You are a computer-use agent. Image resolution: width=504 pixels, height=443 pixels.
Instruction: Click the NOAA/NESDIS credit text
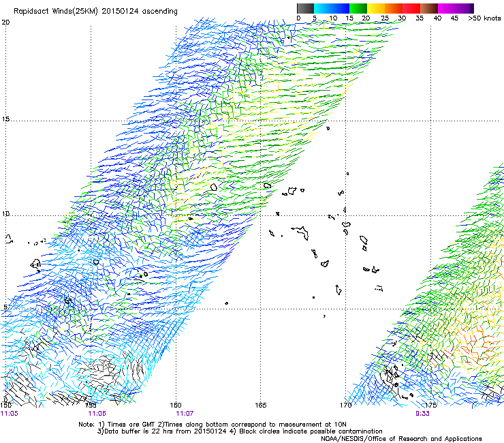[x=401, y=439]
